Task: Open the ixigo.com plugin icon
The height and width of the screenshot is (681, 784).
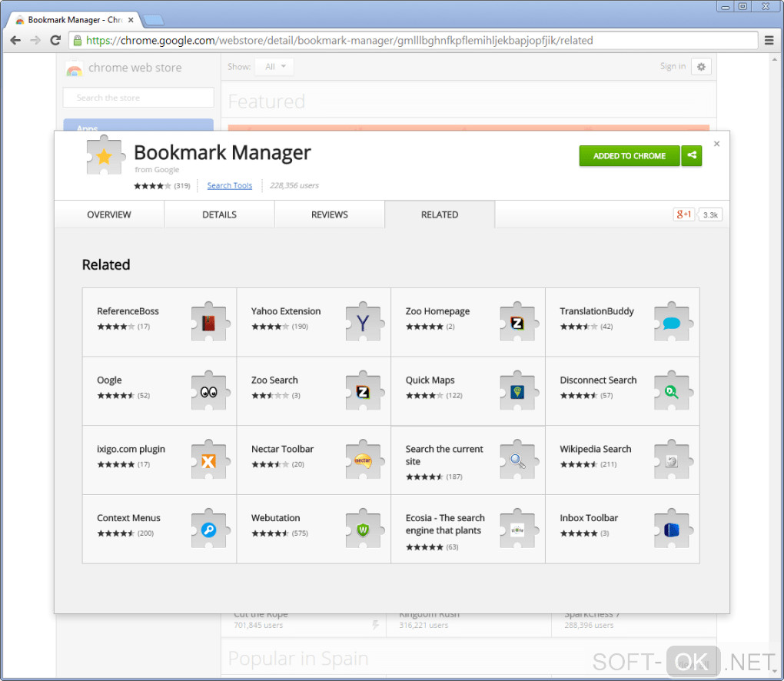Action: 211,460
